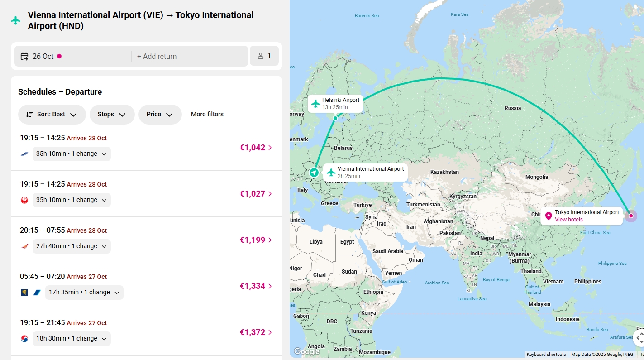Click the Ryanair logo on the €1,334 flight

24,293
